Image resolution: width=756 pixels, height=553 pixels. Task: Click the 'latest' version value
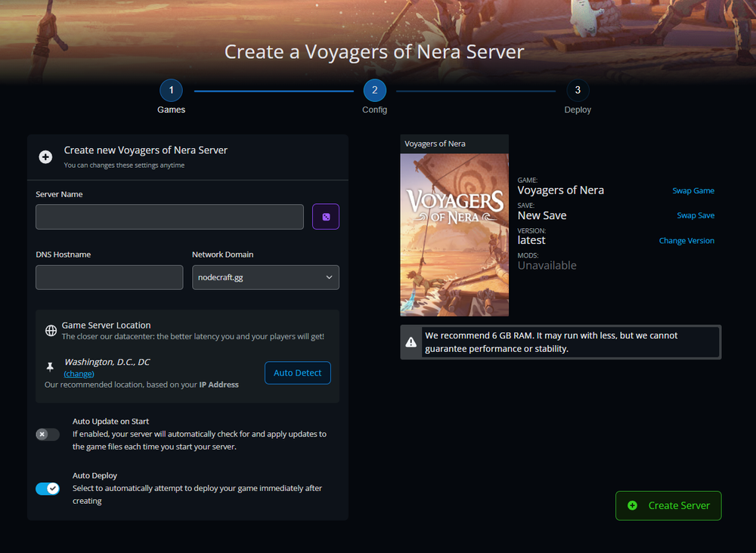531,240
